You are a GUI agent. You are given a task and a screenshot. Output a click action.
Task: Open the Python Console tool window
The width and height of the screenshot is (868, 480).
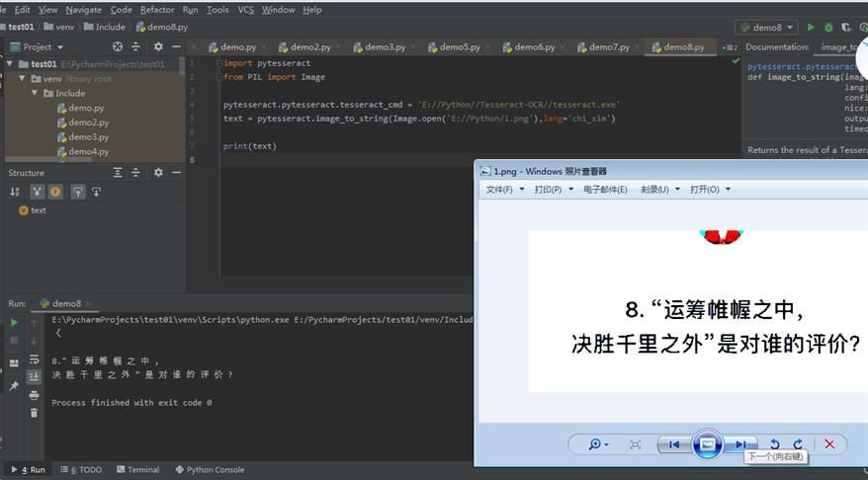[x=210, y=469]
